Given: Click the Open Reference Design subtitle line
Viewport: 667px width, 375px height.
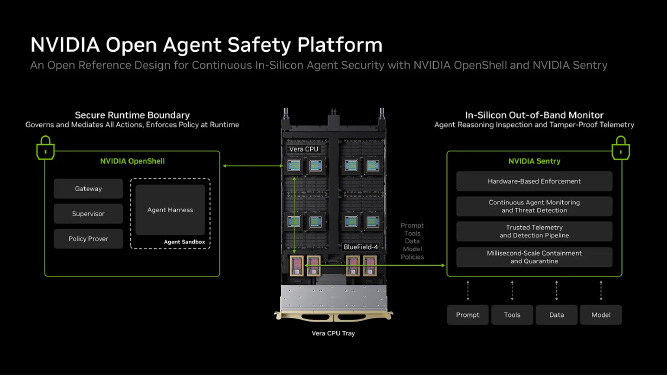Looking at the screenshot, I should coord(319,65).
